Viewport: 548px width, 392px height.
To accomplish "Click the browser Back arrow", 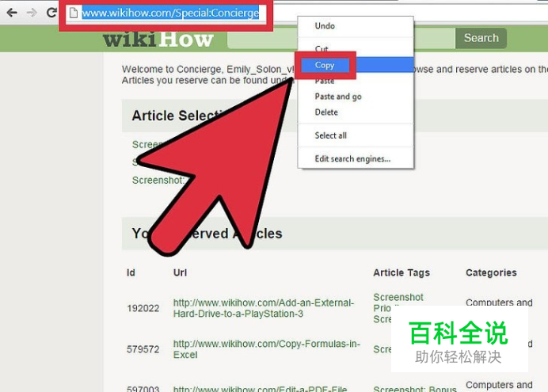I will point(12,13).
